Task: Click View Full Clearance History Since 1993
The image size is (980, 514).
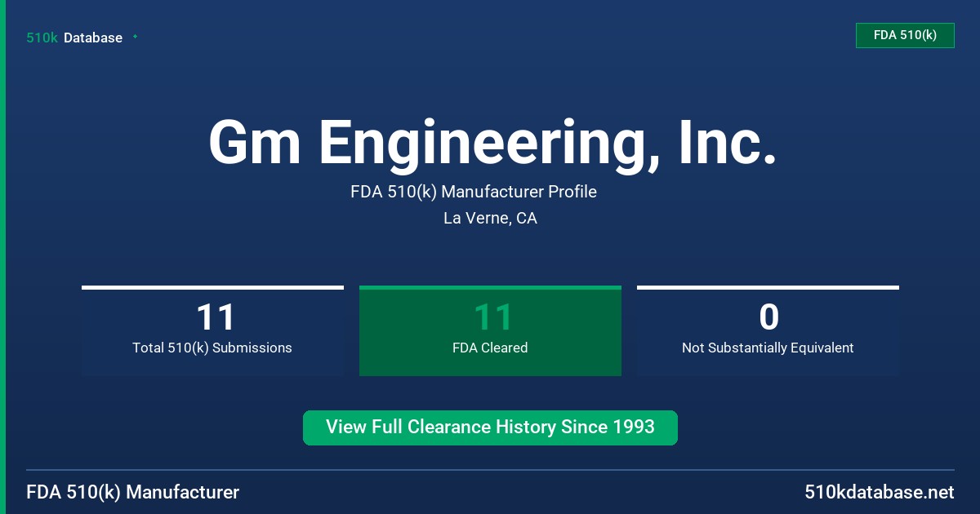Action: click(x=490, y=428)
